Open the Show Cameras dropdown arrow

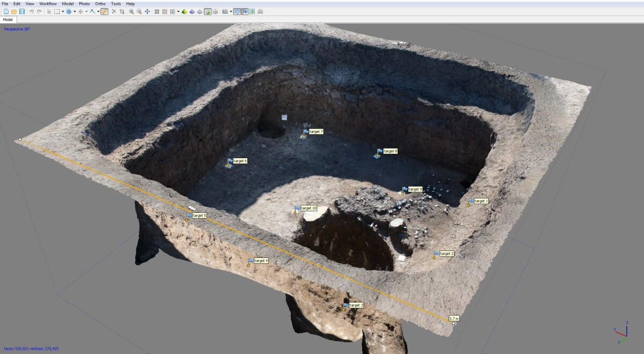231,11
